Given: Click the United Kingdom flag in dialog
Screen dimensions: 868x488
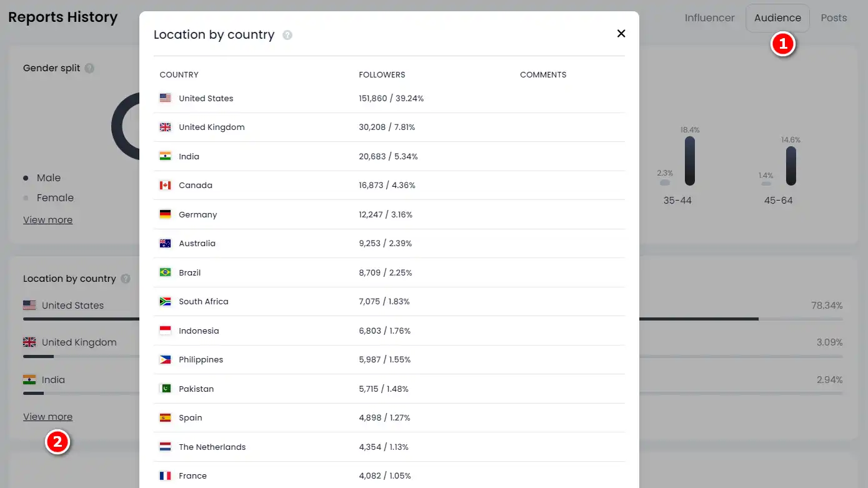Looking at the screenshot, I should pyautogui.click(x=166, y=127).
